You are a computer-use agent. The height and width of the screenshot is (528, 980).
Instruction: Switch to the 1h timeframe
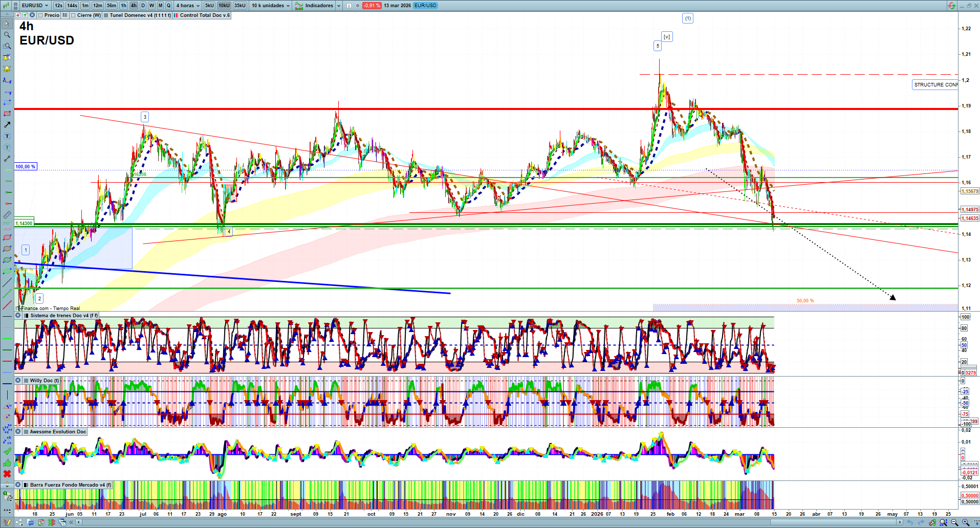coord(123,6)
